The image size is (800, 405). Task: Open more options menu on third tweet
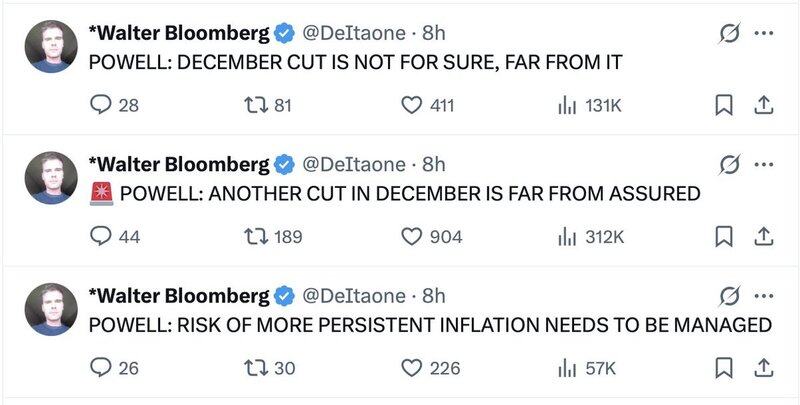(764, 296)
